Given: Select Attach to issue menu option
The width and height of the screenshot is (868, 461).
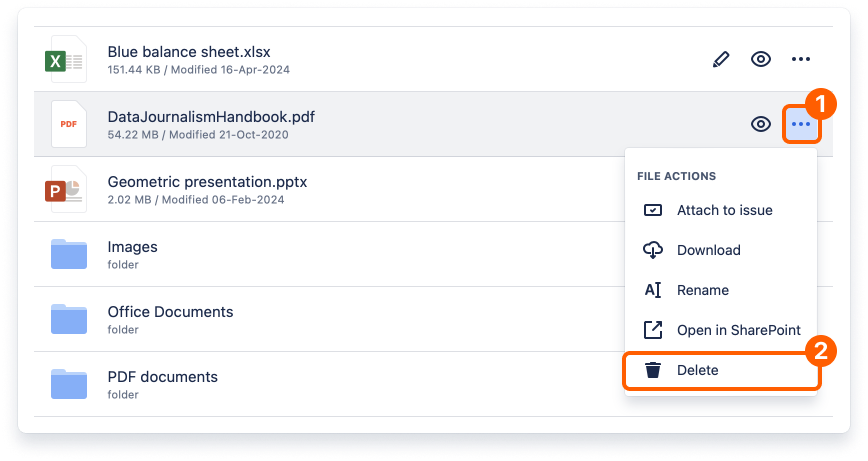Looking at the screenshot, I should (724, 210).
